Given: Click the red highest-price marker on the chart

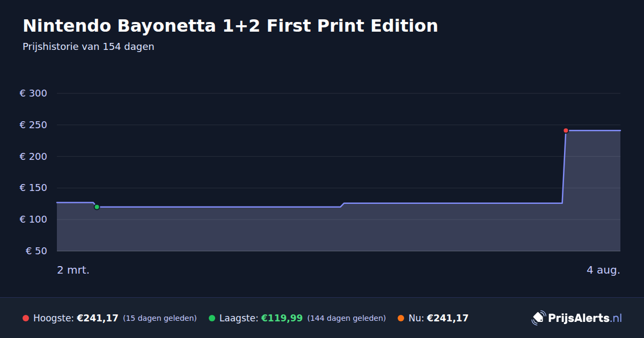Looking at the screenshot, I should (566, 130).
